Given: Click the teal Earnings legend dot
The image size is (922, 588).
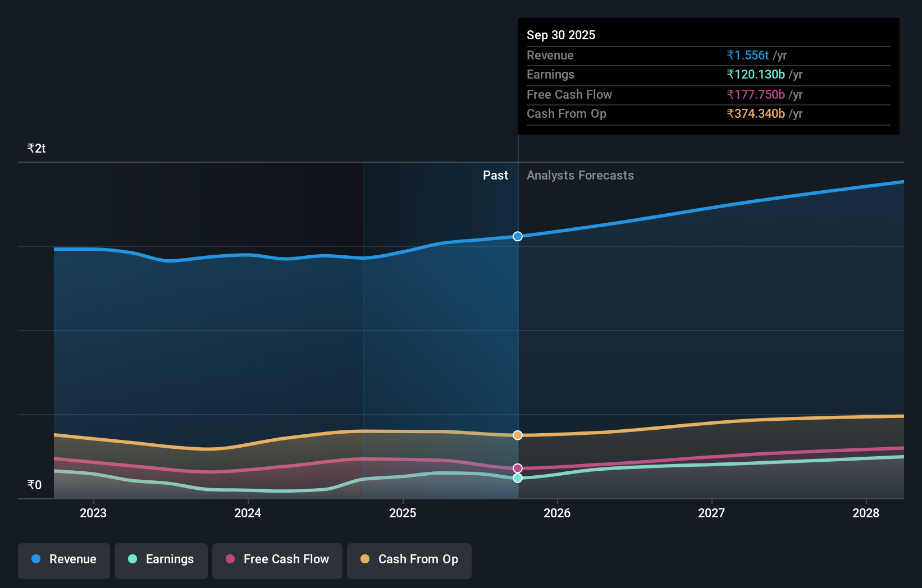Looking at the screenshot, I should (x=132, y=559).
